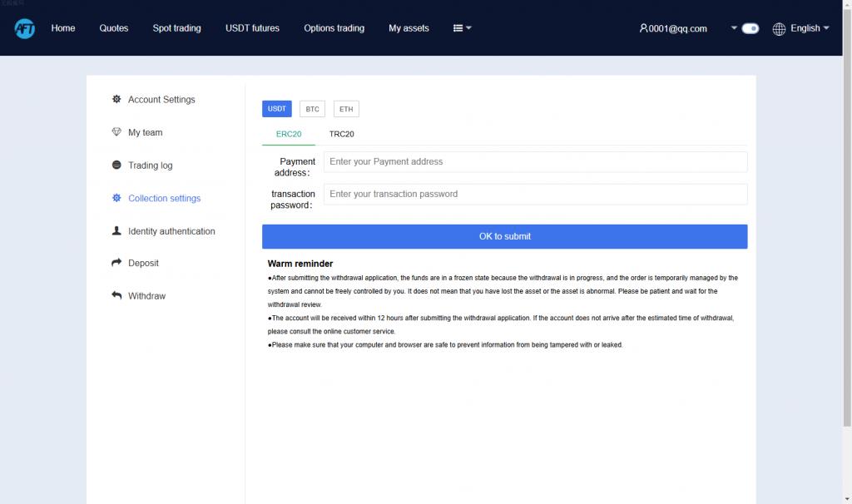This screenshot has height=504, width=852.
Task: Expand the English language dropdown
Action: [x=810, y=28]
